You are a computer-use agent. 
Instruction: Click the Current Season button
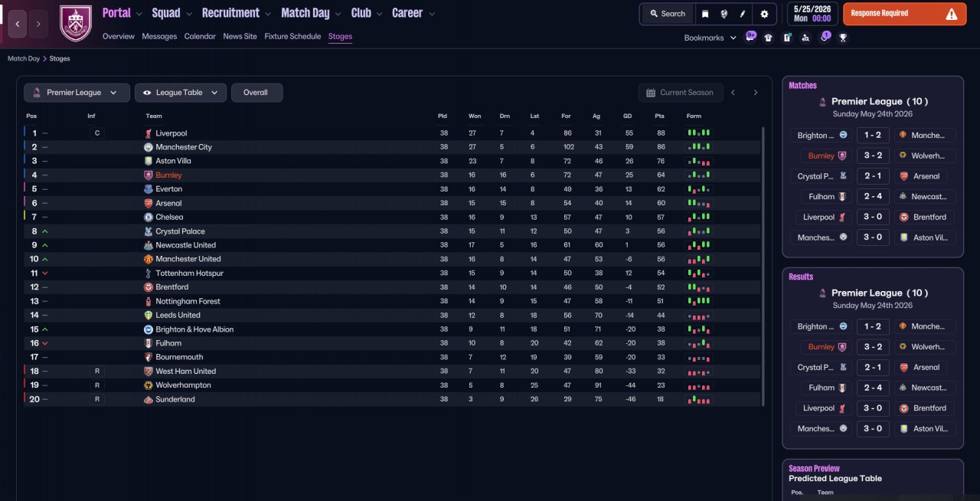(x=680, y=93)
